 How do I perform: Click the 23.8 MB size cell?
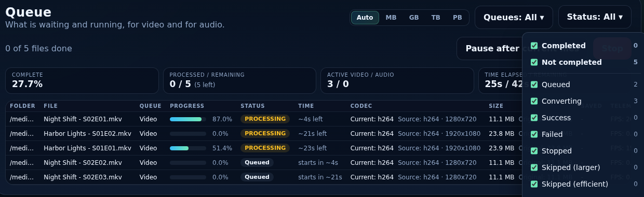(x=501, y=134)
